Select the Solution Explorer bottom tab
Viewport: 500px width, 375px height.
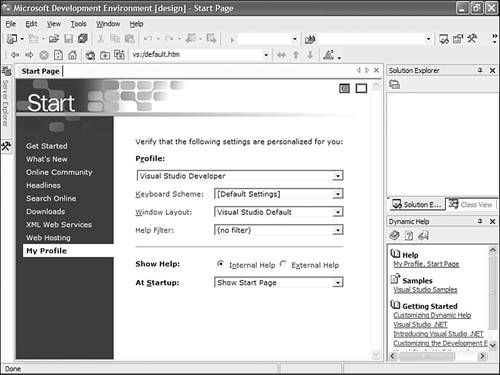point(417,204)
